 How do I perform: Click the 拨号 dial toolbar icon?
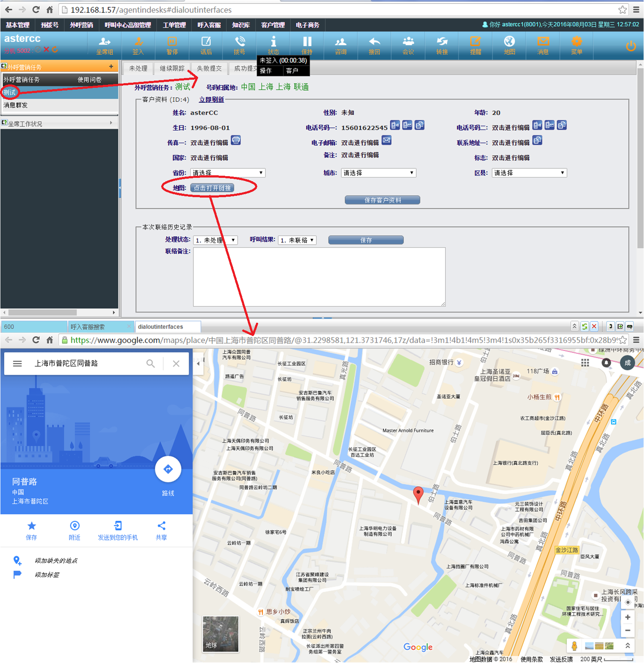tap(240, 45)
